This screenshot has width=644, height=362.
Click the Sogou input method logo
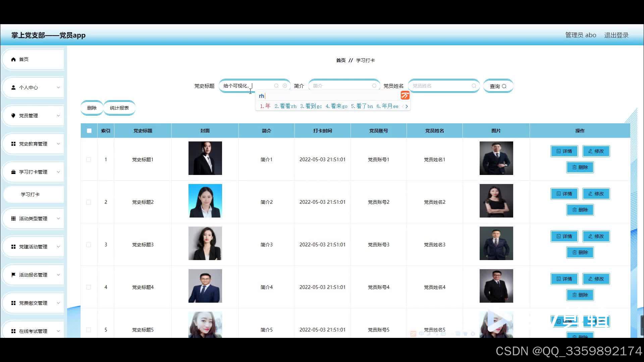[x=405, y=96]
